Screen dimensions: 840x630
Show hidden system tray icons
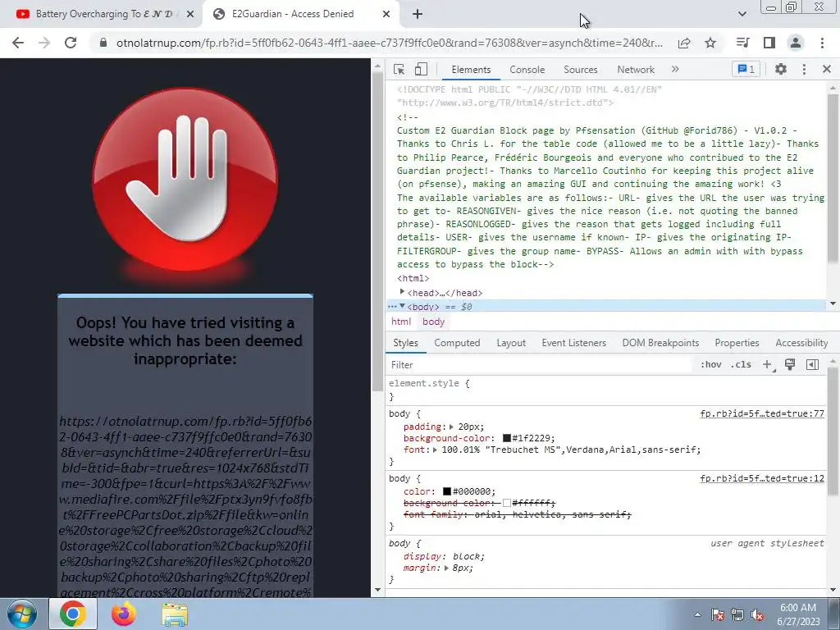tap(697, 614)
